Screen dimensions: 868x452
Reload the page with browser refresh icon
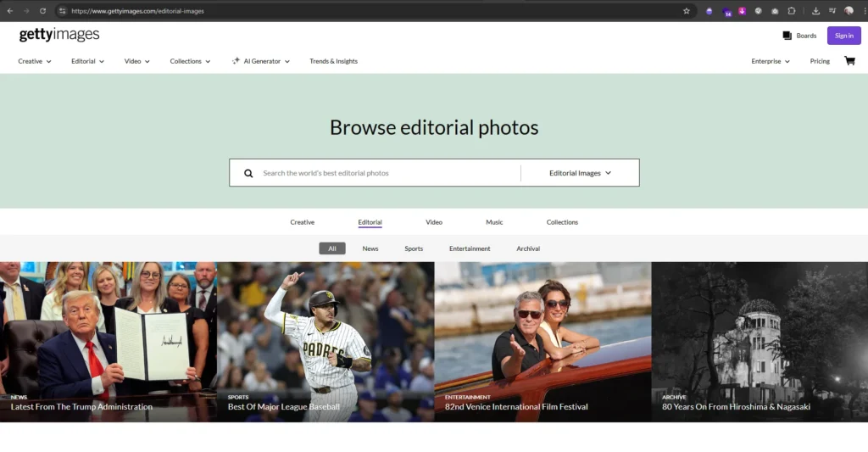(42, 11)
